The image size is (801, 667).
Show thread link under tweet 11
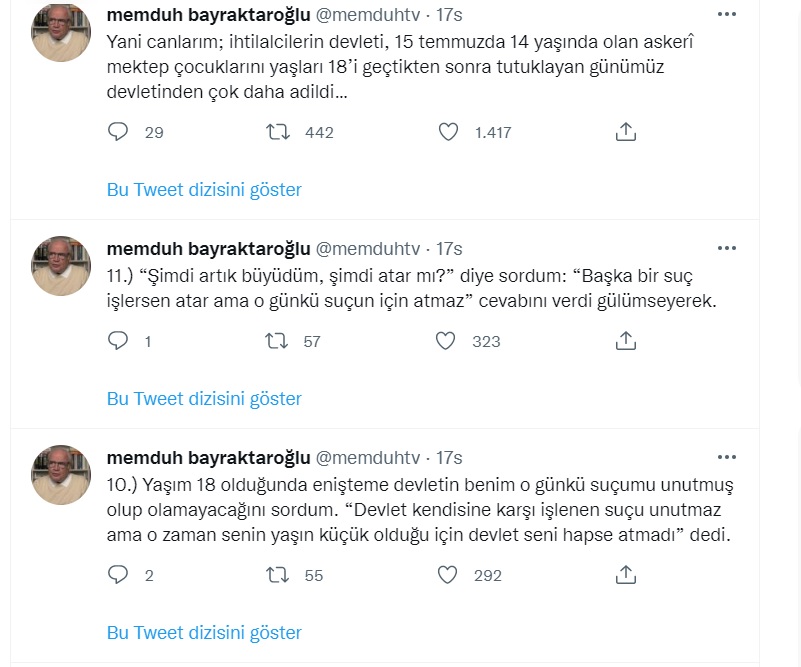coord(204,398)
